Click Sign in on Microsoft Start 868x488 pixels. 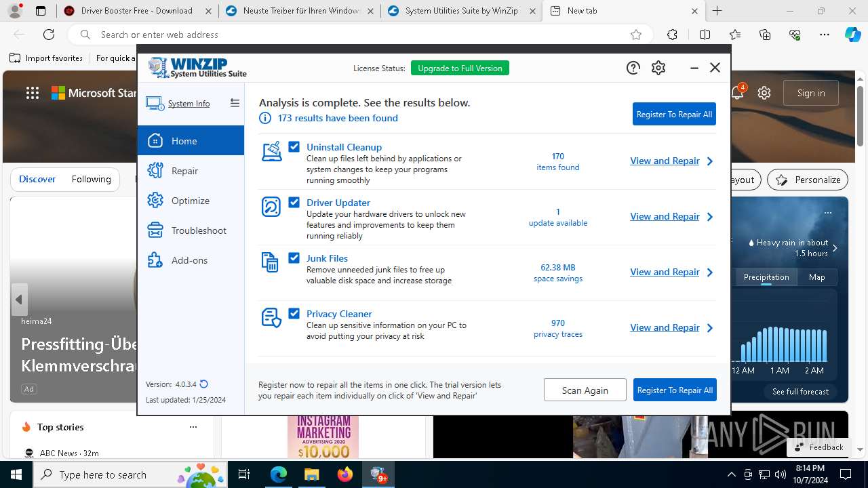[811, 93]
